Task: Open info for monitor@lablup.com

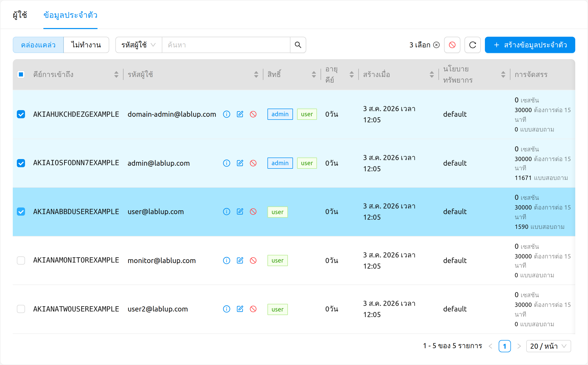Action: coord(227,260)
